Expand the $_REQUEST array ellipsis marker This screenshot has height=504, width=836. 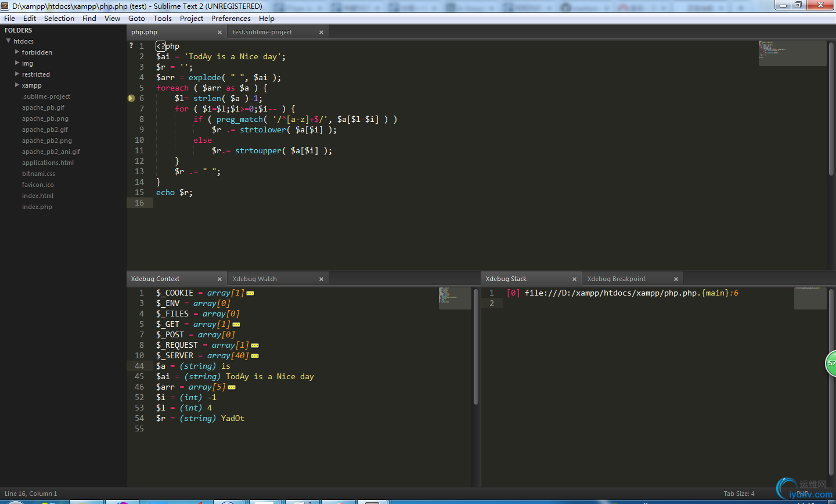[x=255, y=345]
